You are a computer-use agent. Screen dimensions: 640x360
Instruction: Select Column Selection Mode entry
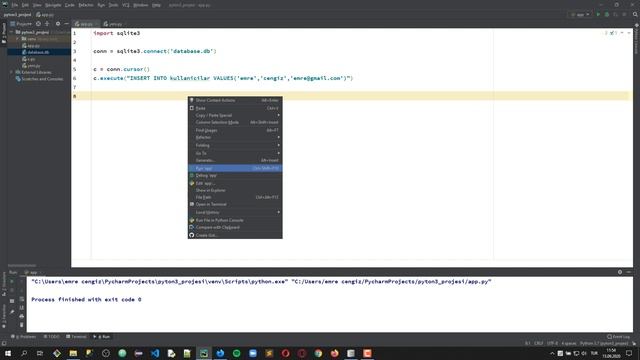pyautogui.click(x=235, y=122)
